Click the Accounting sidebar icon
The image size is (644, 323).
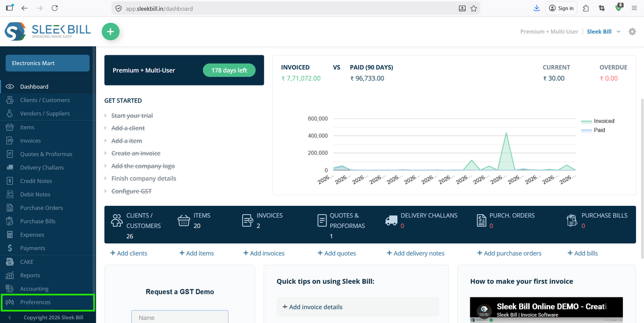click(x=10, y=289)
